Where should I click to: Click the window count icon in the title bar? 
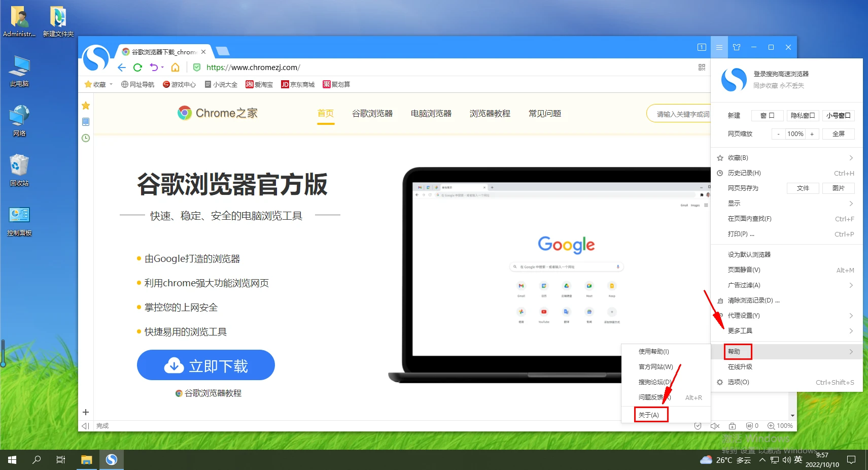click(x=702, y=47)
